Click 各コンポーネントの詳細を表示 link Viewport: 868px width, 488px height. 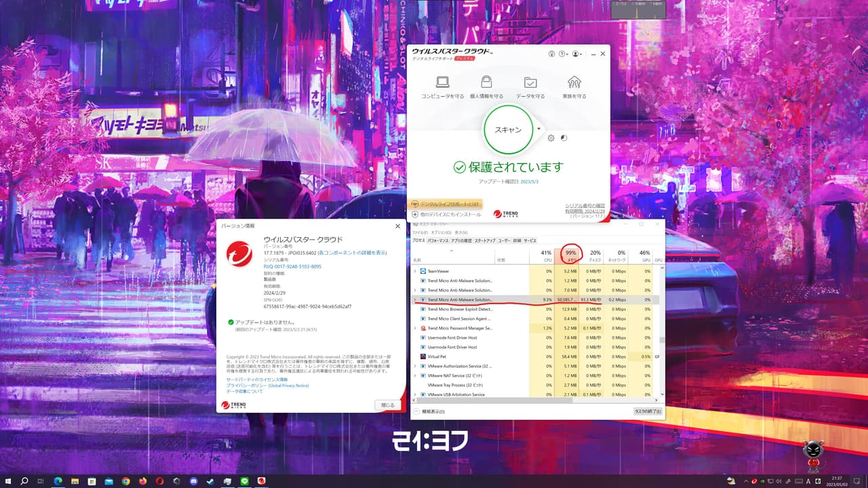353,253
